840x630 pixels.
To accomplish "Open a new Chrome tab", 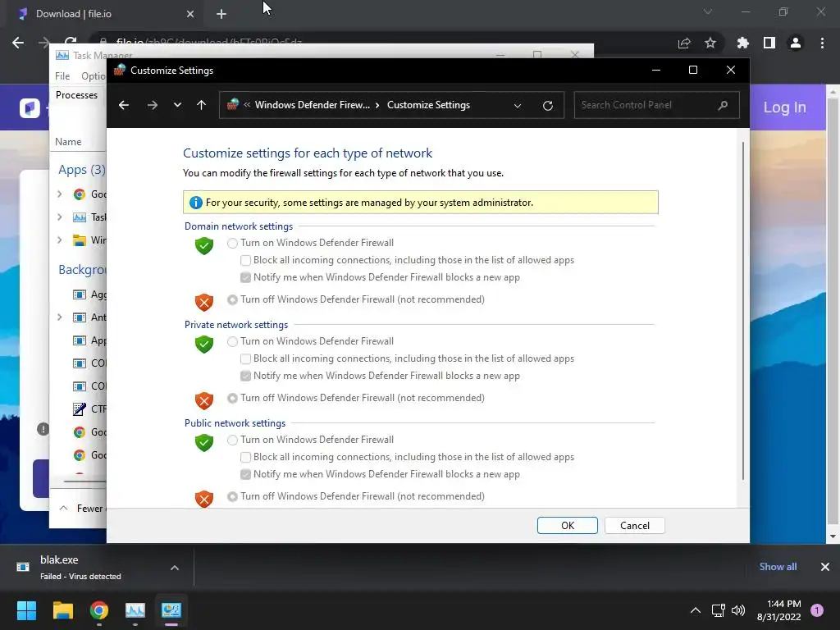I will (x=221, y=14).
